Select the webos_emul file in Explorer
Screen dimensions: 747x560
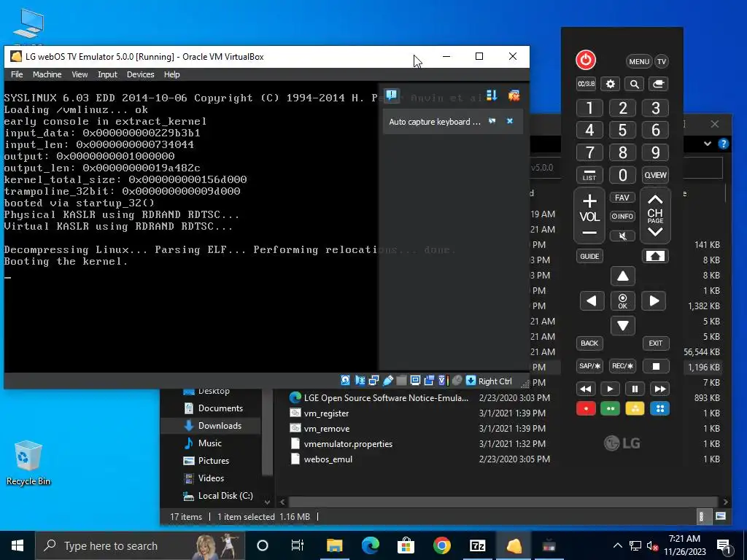pyautogui.click(x=328, y=459)
